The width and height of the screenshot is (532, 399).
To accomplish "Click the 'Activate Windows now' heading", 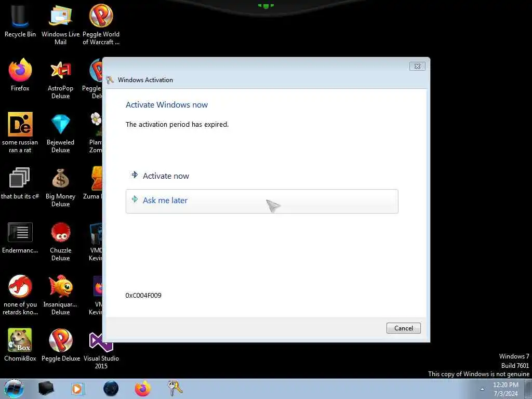I will click(167, 105).
